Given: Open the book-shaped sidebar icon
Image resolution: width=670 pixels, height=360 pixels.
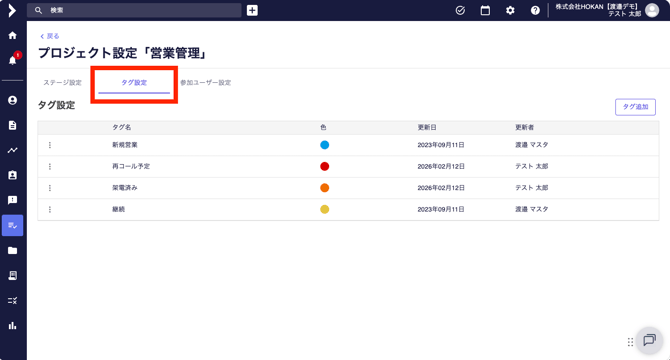Looking at the screenshot, I should tap(12, 275).
